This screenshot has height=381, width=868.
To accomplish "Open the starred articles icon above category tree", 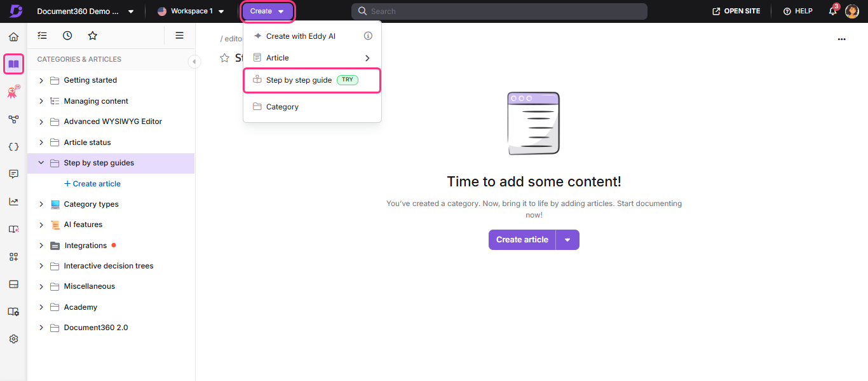I will [93, 35].
